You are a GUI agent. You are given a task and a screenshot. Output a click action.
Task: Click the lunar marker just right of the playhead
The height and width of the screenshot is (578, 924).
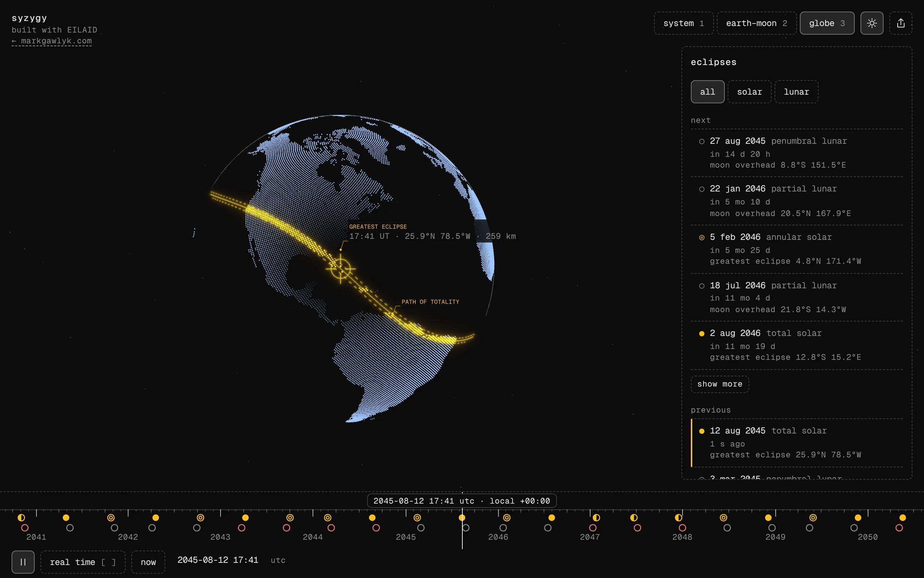[x=466, y=528]
